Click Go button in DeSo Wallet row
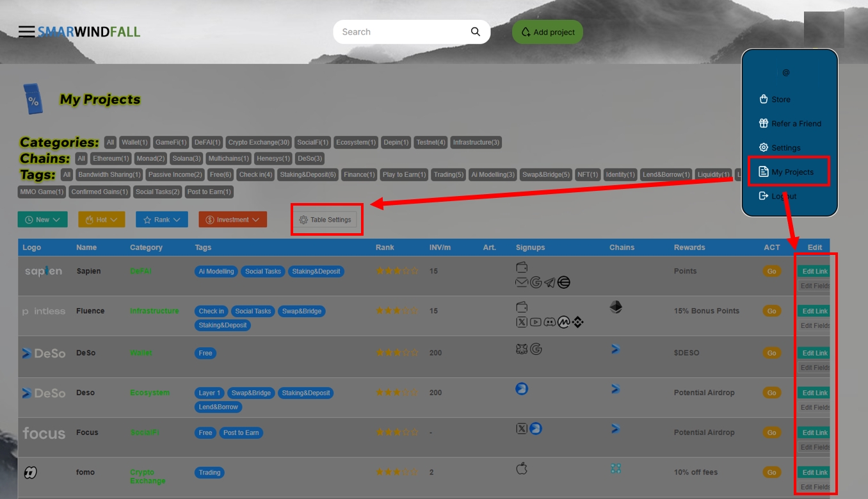Viewport: 868px width, 499px height. pyautogui.click(x=772, y=353)
